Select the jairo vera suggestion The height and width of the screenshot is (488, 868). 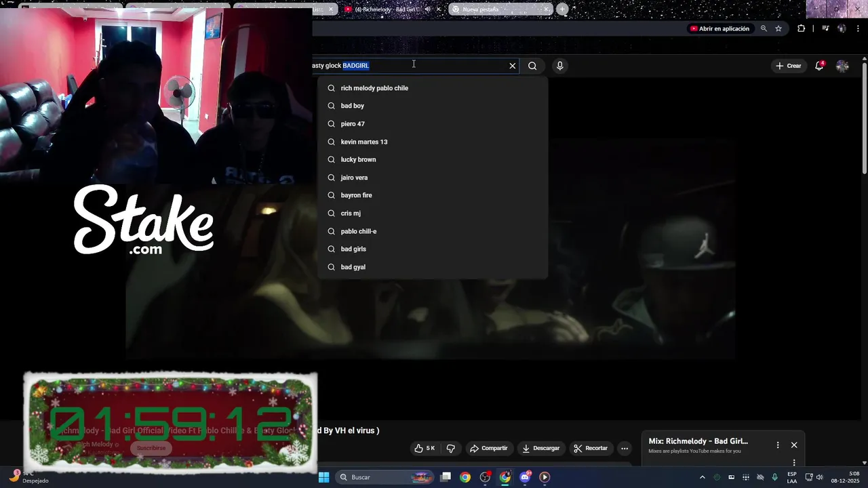coord(433,178)
